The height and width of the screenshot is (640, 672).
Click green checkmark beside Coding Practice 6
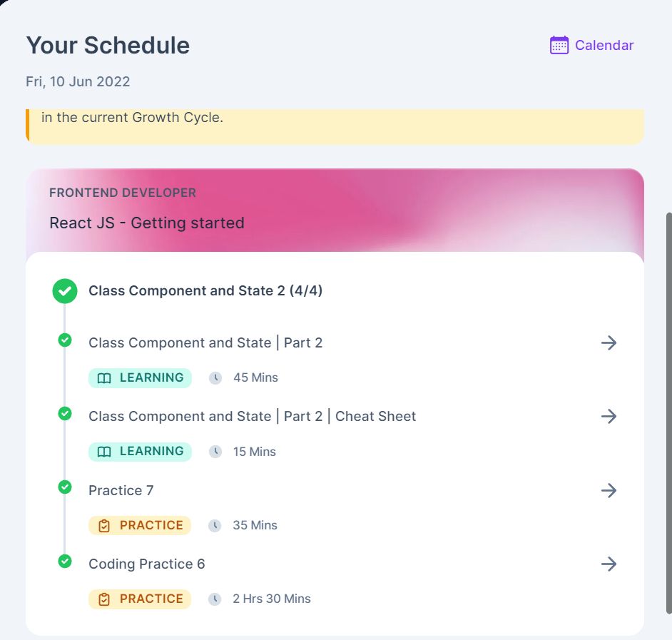pyautogui.click(x=65, y=561)
